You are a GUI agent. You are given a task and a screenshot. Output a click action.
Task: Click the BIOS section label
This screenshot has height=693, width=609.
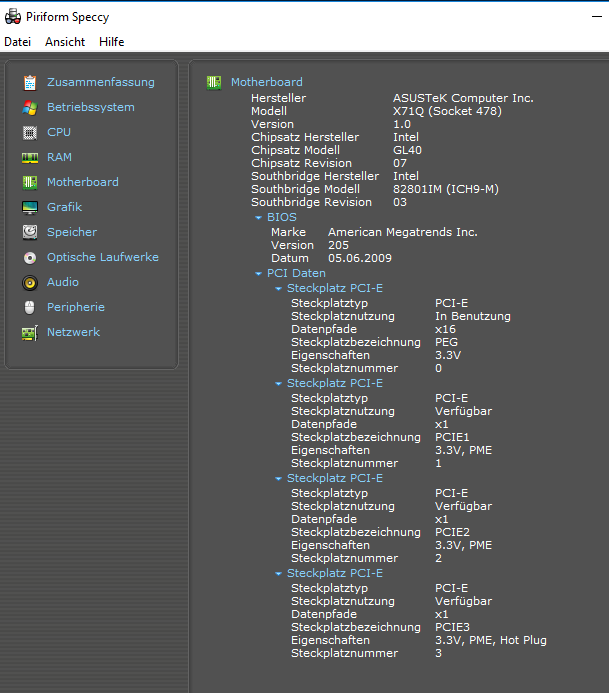point(282,217)
